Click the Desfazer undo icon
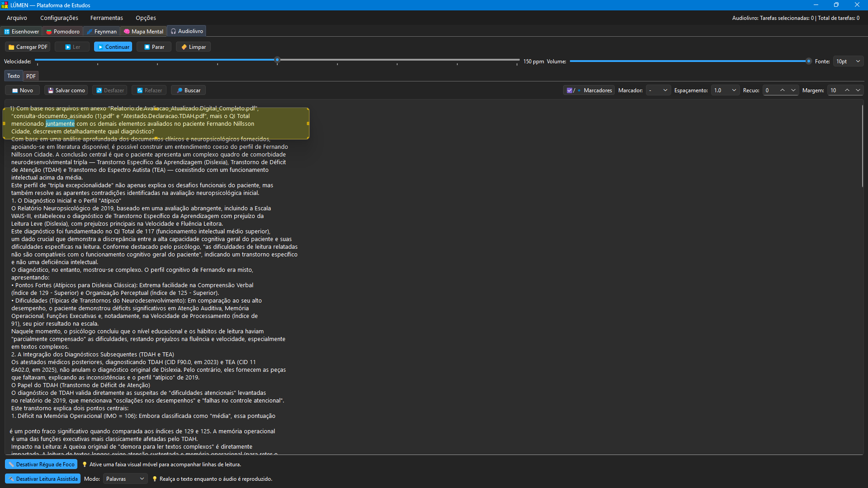Image resolution: width=868 pixels, height=488 pixels. click(x=99, y=90)
